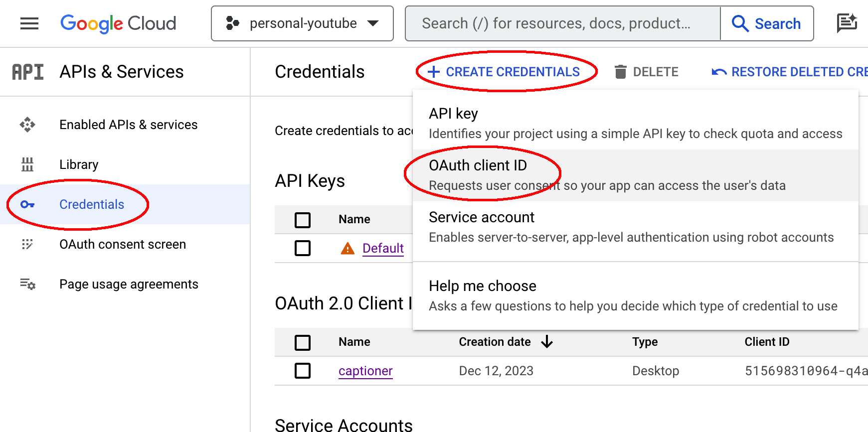
Task: Choose Service account menu option
Action: pos(636,227)
